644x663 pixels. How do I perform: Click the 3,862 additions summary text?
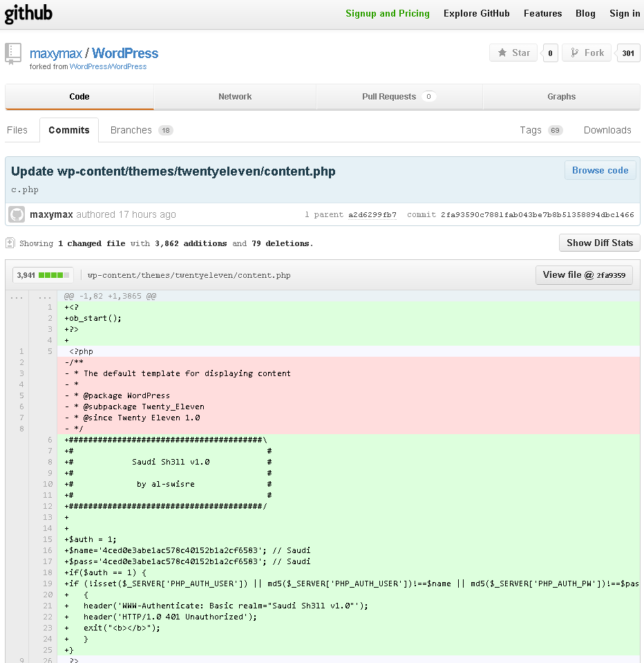click(x=191, y=243)
